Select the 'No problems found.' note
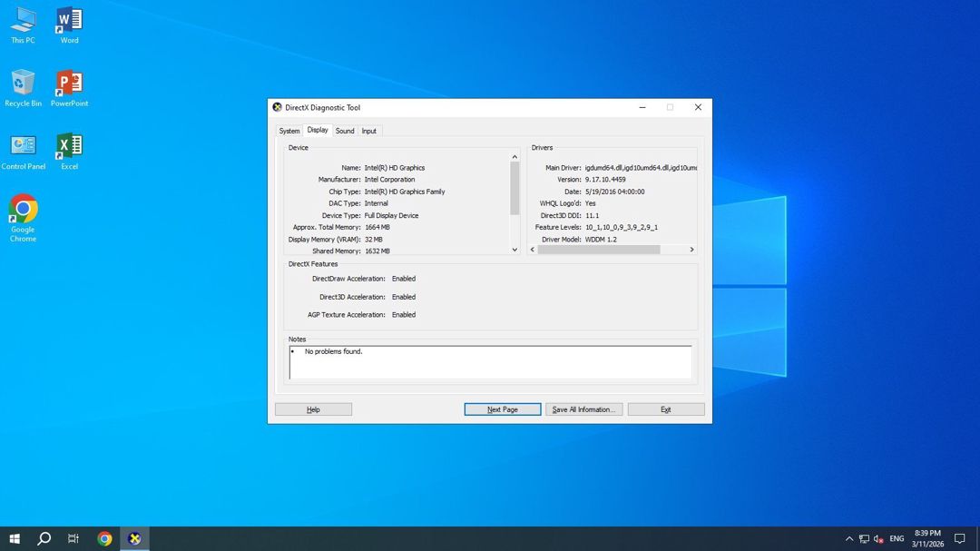Viewport: 980px width, 551px height. coord(333,351)
